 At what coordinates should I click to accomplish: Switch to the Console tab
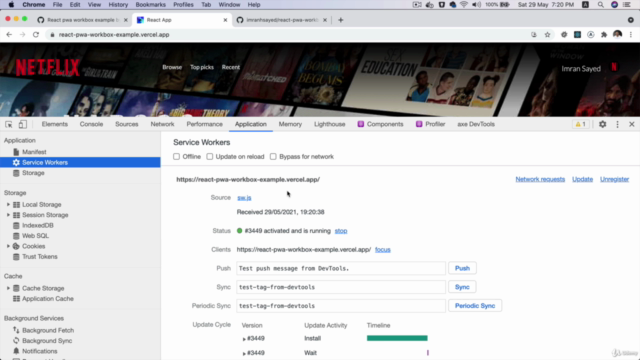point(91,124)
